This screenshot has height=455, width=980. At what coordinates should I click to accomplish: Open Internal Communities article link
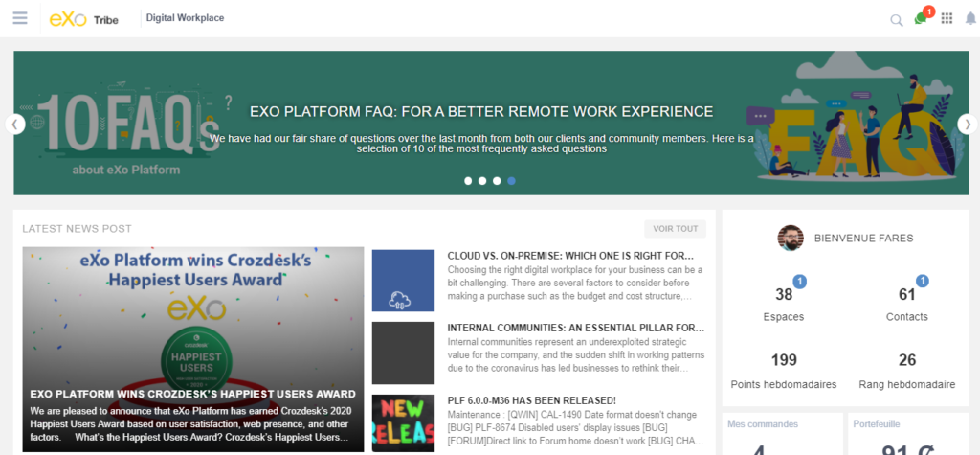pos(575,328)
